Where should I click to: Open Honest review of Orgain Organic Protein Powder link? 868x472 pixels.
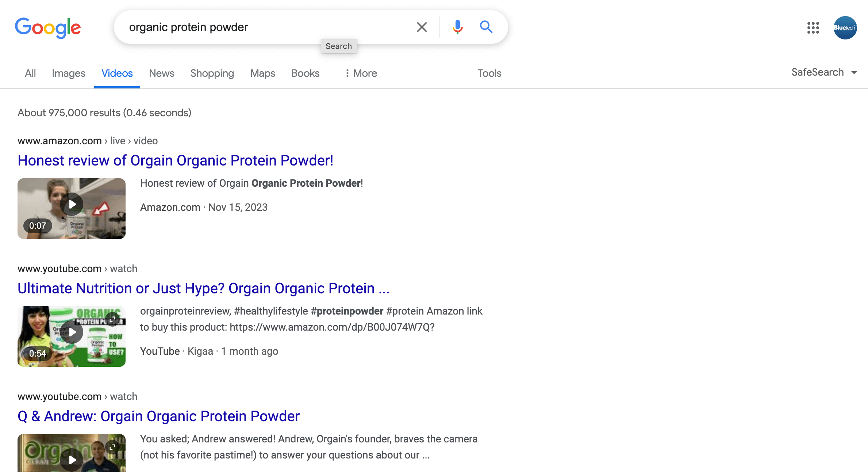pyautogui.click(x=175, y=160)
